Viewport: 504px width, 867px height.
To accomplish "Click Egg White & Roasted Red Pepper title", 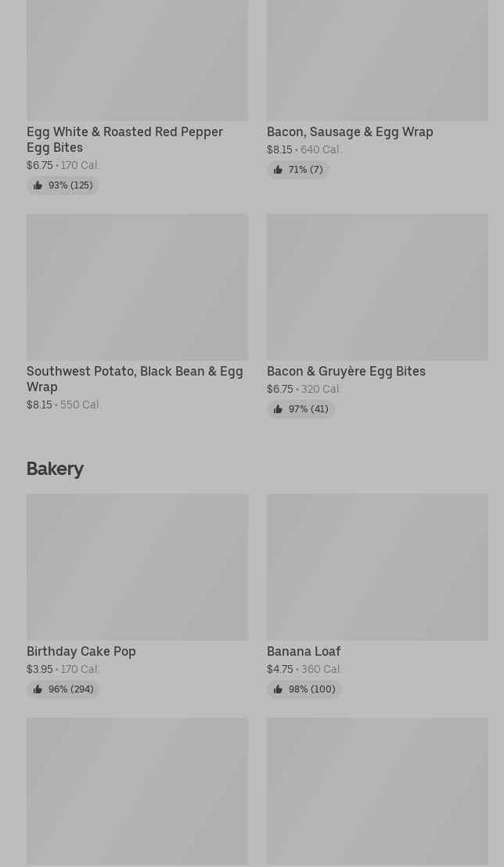I will click(x=124, y=139).
